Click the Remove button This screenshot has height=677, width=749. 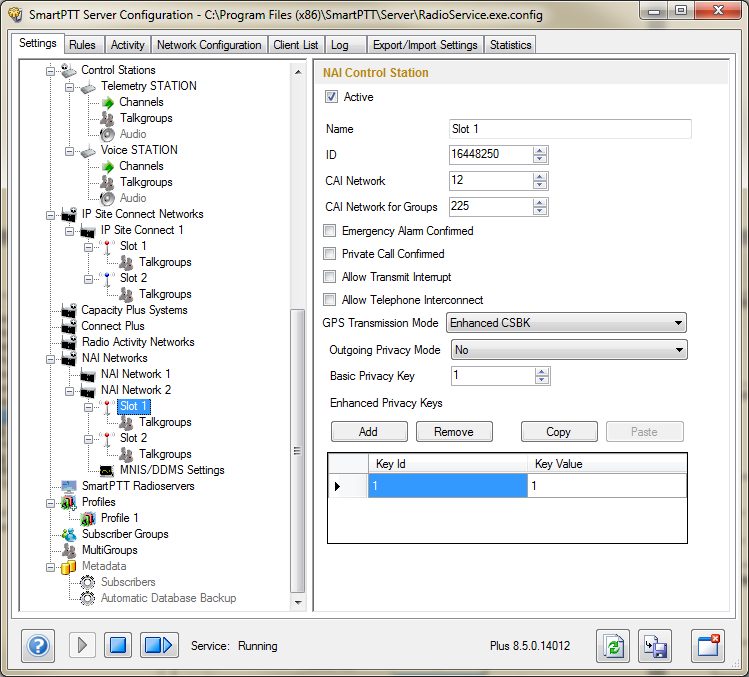point(454,432)
